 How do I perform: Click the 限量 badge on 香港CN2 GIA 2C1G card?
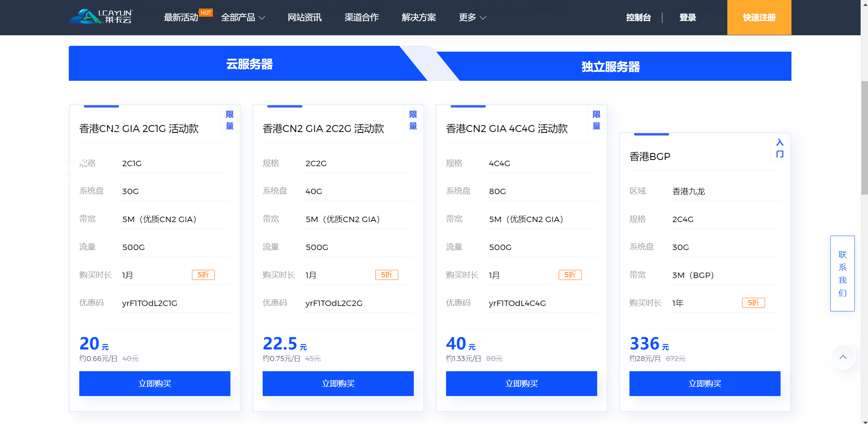click(x=229, y=120)
